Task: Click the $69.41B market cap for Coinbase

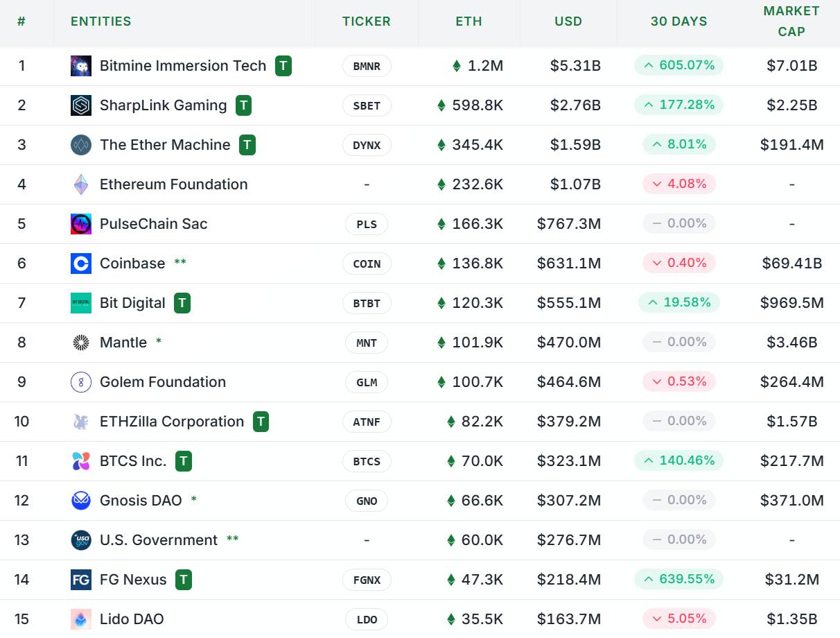Action: point(791,264)
